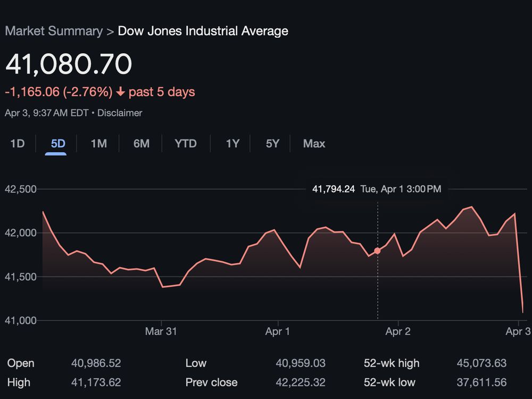Select the Max time range tab

(314, 144)
